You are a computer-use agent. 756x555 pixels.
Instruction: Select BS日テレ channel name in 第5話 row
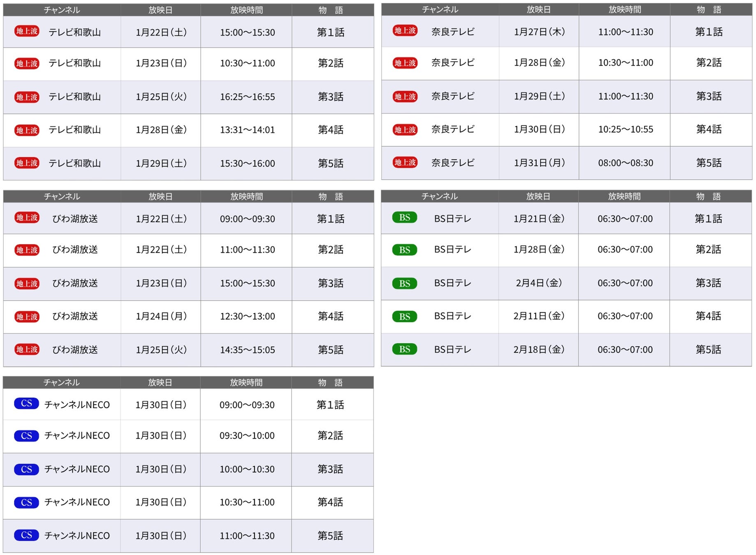pos(453,350)
